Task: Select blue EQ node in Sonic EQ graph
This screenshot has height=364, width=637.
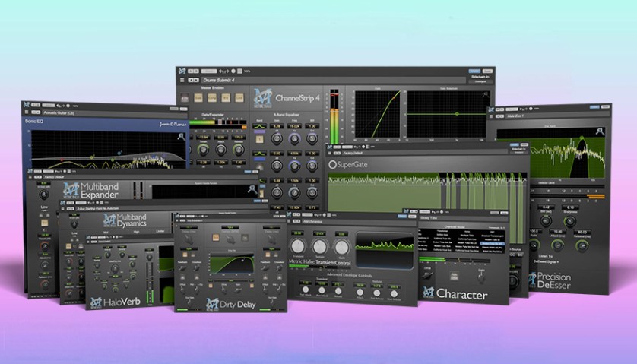Action: (119, 154)
